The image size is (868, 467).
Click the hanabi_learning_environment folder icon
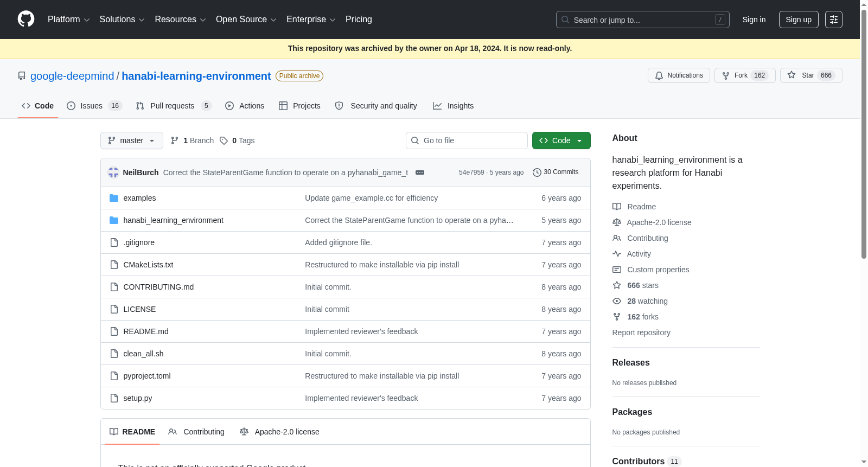click(114, 220)
